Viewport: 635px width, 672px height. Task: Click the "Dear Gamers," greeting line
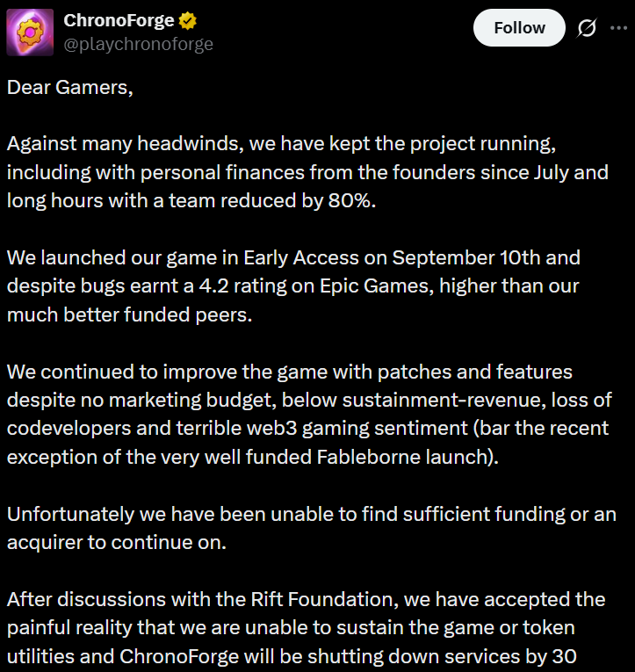tap(70, 88)
